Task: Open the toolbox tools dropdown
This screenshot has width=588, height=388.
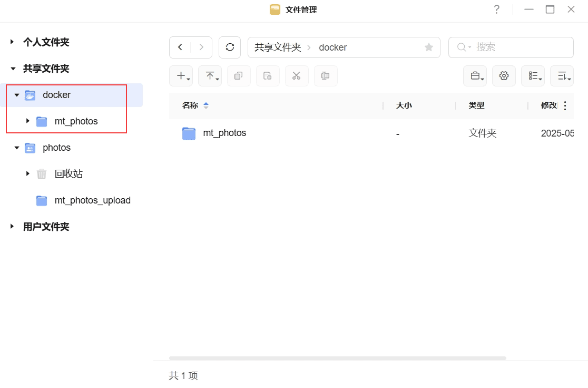Action: coord(475,76)
